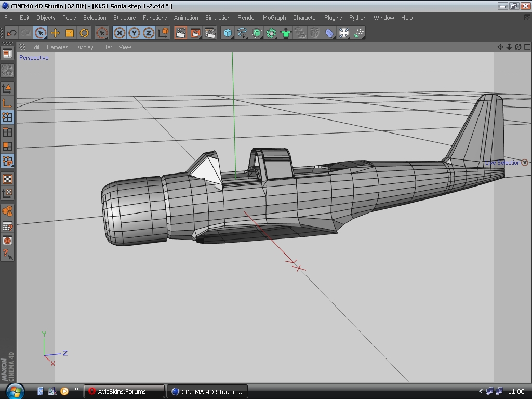532x399 pixels.
Task: Open the Plugins menu
Action: 333,18
